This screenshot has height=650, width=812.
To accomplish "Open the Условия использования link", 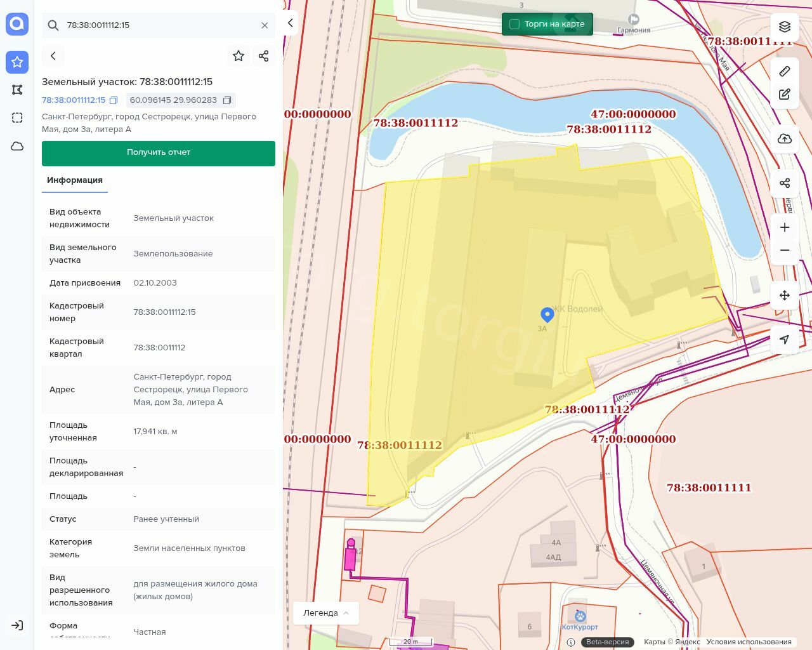I will coord(749,642).
